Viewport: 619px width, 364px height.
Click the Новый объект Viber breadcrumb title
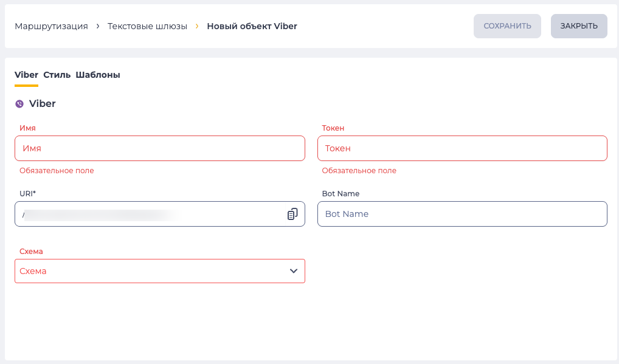(252, 26)
